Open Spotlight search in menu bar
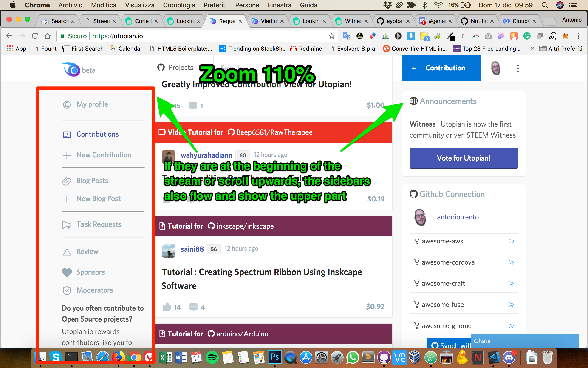The image size is (588, 368). pos(545,5)
